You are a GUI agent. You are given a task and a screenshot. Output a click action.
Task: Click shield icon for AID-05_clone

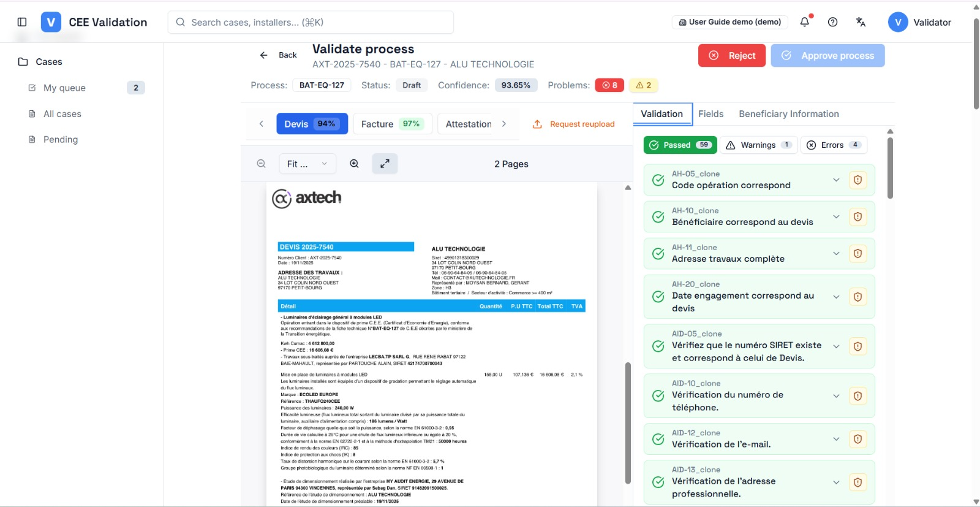858,346
